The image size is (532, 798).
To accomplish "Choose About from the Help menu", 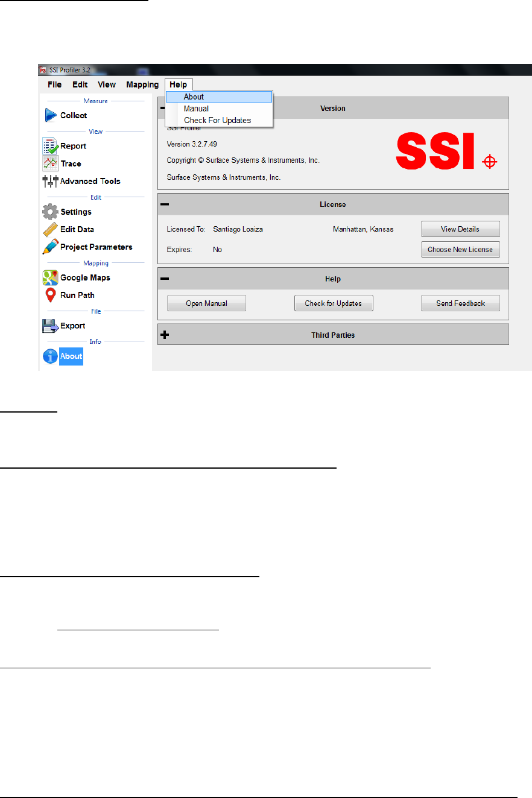I will pyautogui.click(x=220, y=97).
